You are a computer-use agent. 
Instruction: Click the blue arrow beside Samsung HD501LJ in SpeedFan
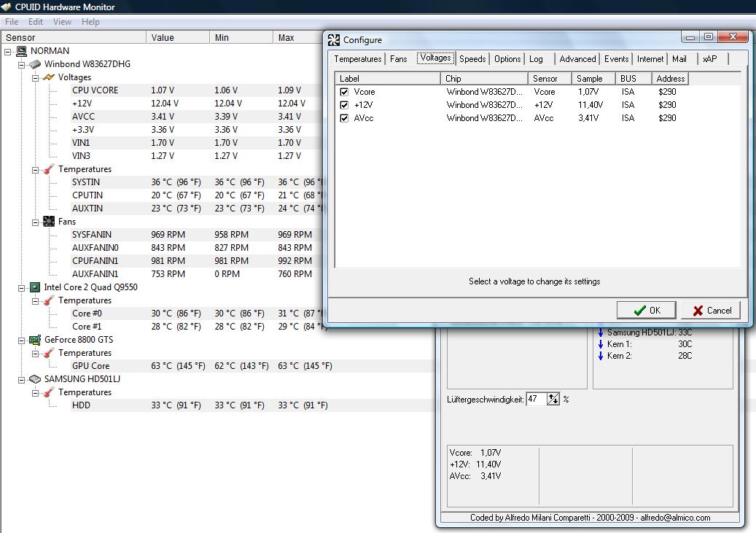pyautogui.click(x=601, y=332)
